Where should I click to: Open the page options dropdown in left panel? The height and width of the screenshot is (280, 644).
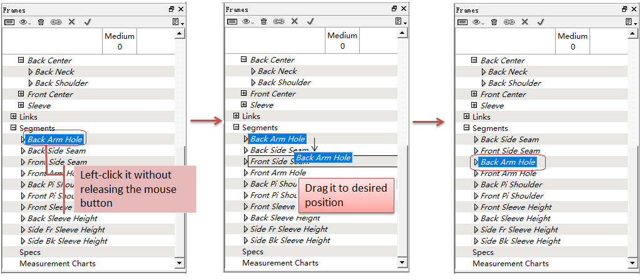(x=178, y=22)
